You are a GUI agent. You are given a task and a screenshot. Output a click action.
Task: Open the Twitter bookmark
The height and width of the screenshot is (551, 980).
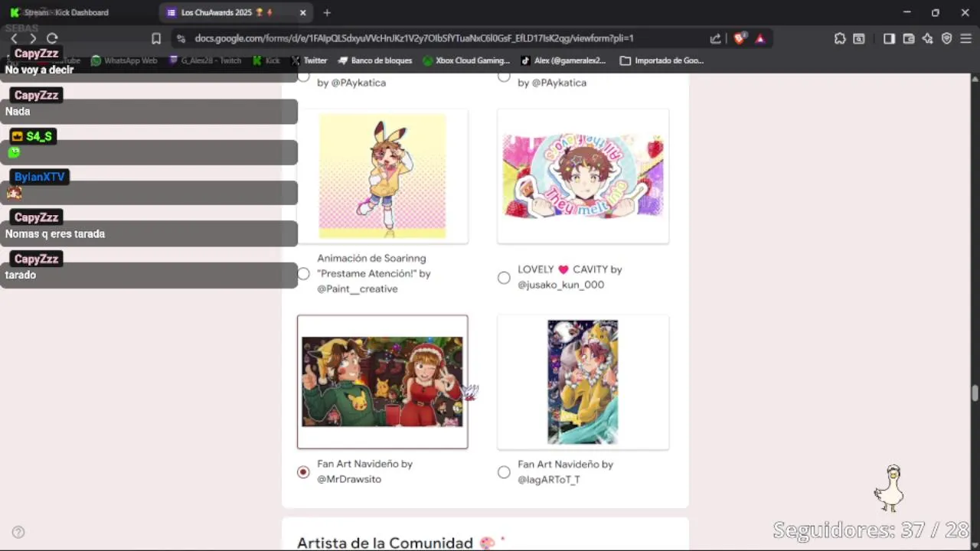pyautogui.click(x=309, y=60)
